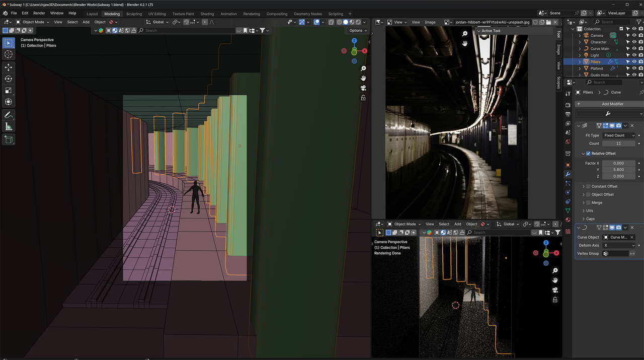This screenshot has width=644, height=360.
Task: Click the zoom magnifier in main viewport
Action: click(x=363, y=68)
